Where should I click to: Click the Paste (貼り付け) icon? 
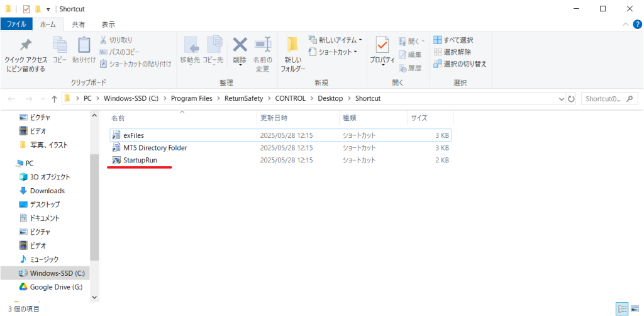(x=84, y=47)
